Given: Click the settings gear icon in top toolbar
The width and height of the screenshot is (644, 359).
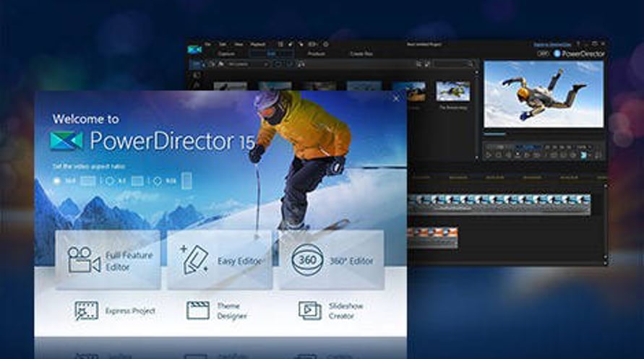Looking at the screenshot, I should 326,44.
